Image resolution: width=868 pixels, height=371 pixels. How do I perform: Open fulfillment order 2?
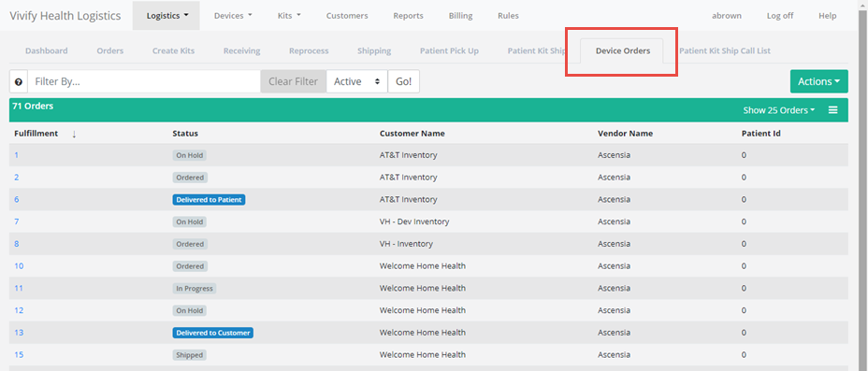tap(17, 177)
